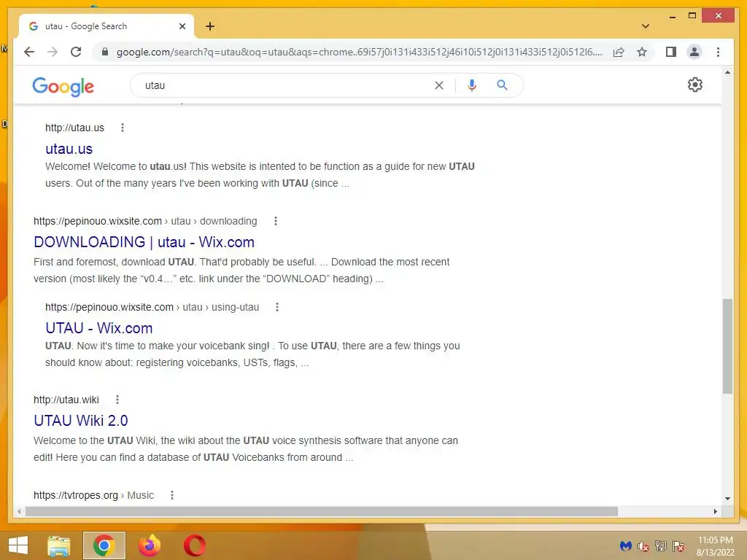
Task: Go back to the previous page
Action: tap(29, 52)
